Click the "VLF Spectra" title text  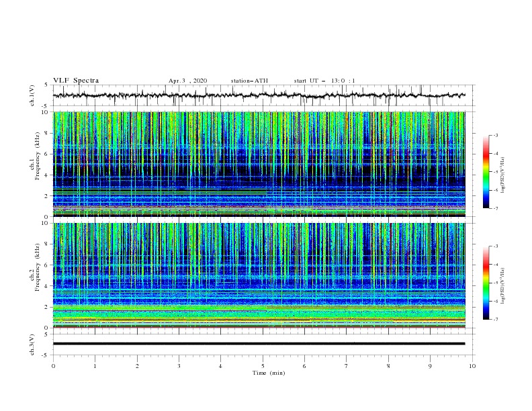point(76,81)
